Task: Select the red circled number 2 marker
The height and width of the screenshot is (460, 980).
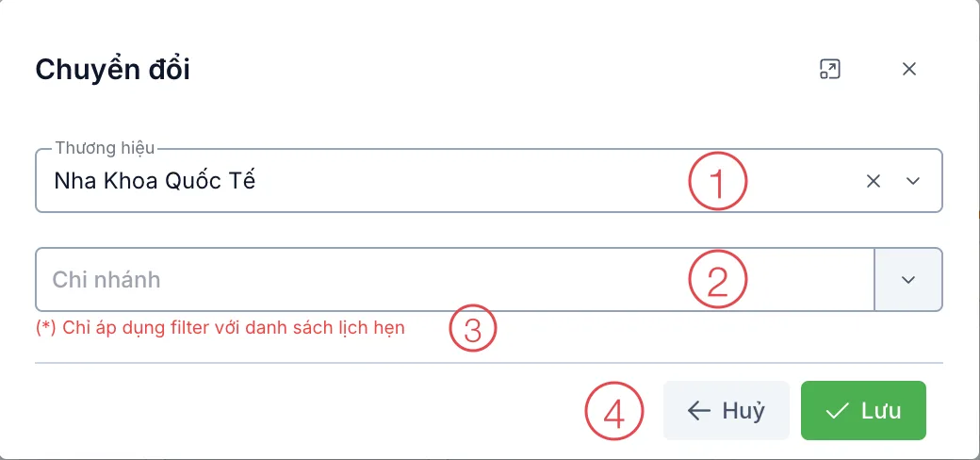Action: (717, 279)
